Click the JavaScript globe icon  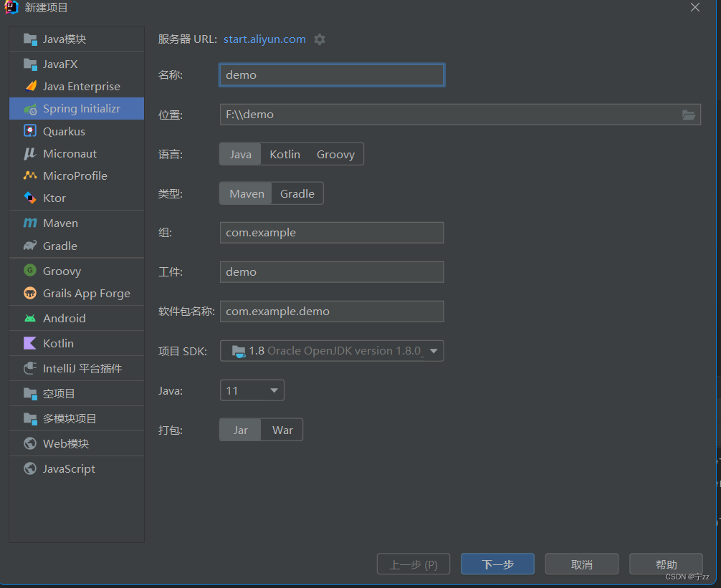tap(30, 468)
